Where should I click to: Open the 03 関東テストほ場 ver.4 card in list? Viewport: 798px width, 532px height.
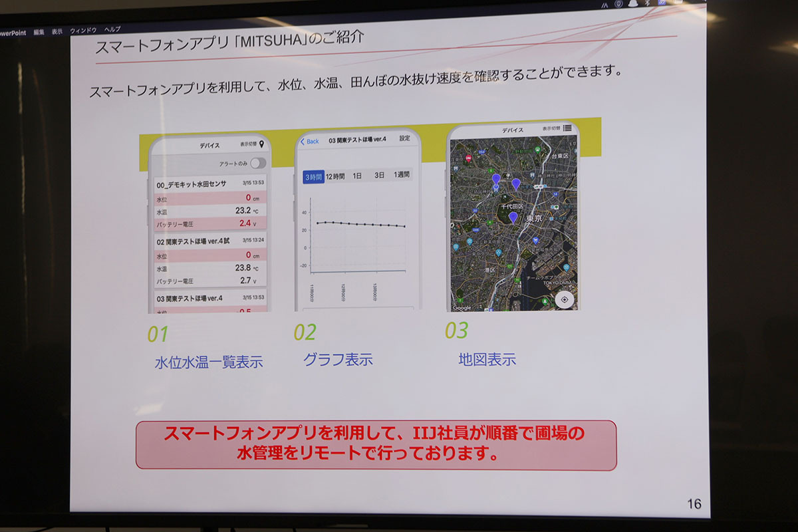point(211,303)
